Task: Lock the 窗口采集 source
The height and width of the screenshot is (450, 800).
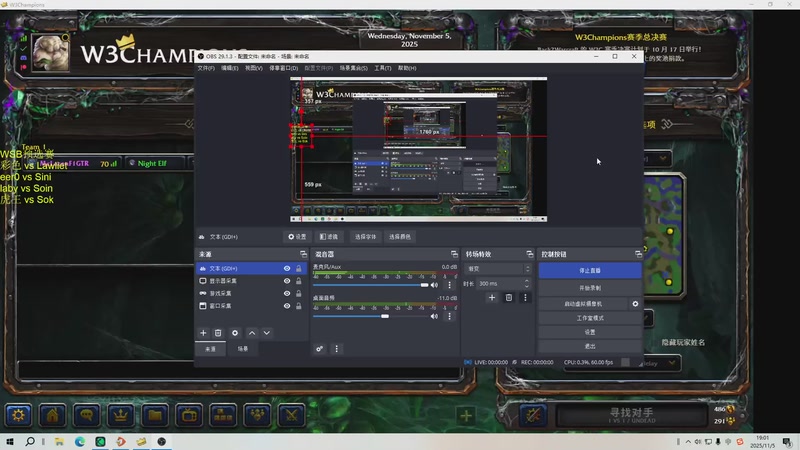Action: (299, 306)
